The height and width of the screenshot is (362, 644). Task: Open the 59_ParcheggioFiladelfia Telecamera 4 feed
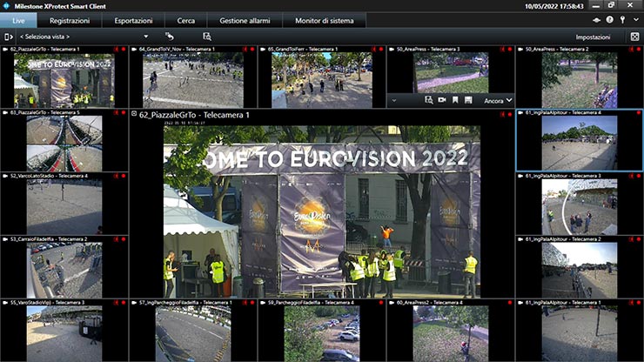point(321,334)
